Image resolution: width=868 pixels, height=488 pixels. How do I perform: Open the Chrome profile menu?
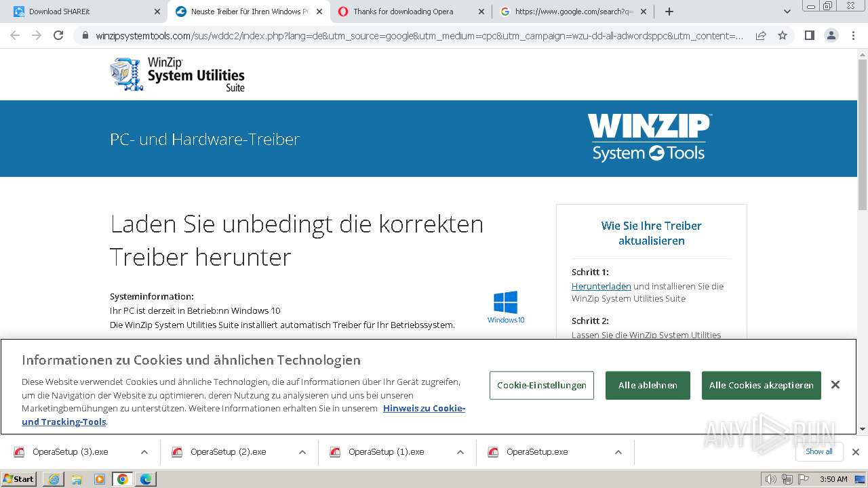pos(831,35)
